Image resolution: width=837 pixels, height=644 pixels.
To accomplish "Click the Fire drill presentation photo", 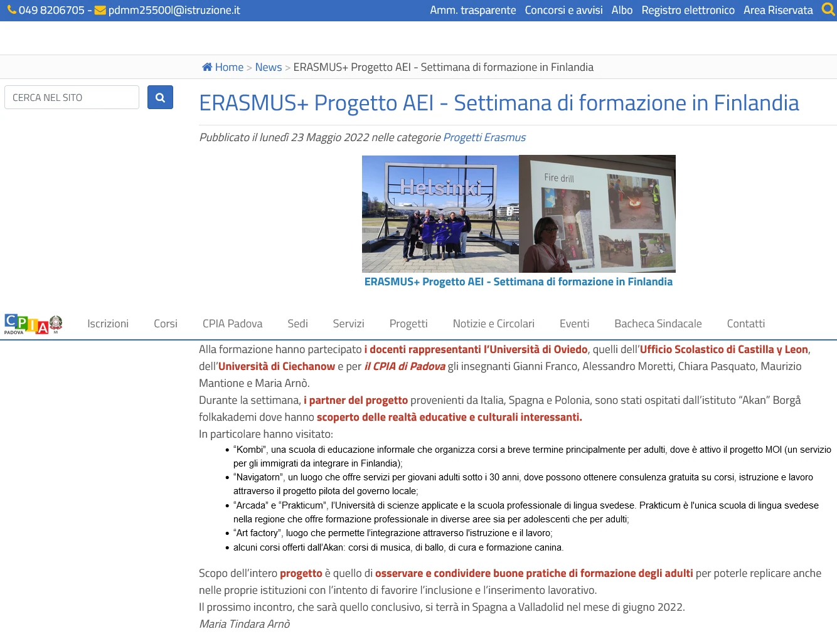I will pyautogui.click(x=597, y=213).
